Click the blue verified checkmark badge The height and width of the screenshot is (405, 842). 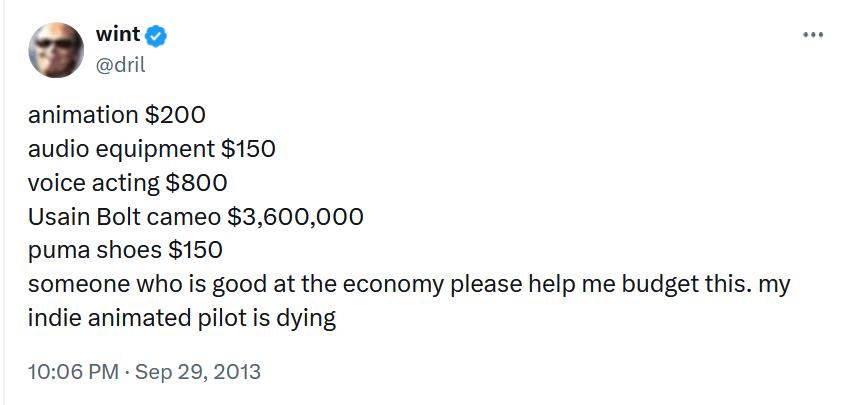157,36
